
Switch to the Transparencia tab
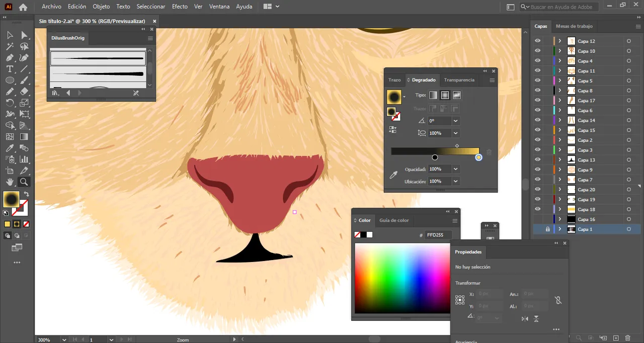click(459, 80)
